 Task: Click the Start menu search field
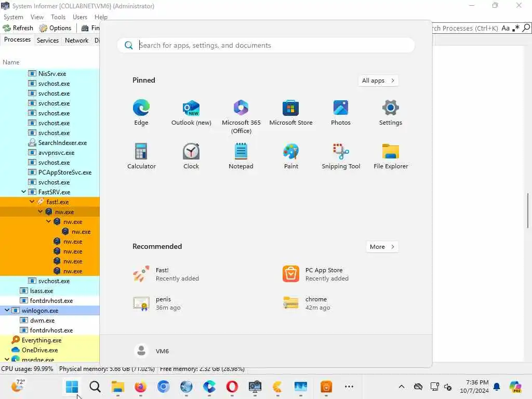tap(266, 45)
